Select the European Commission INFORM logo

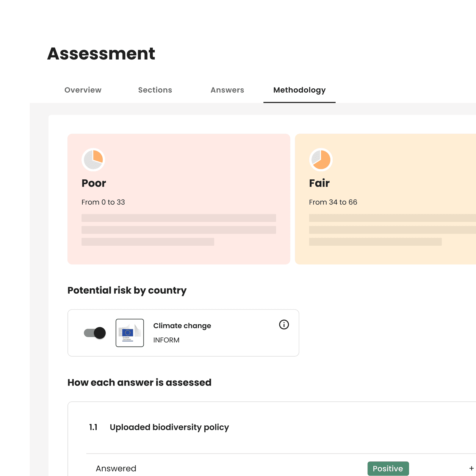[x=129, y=333]
